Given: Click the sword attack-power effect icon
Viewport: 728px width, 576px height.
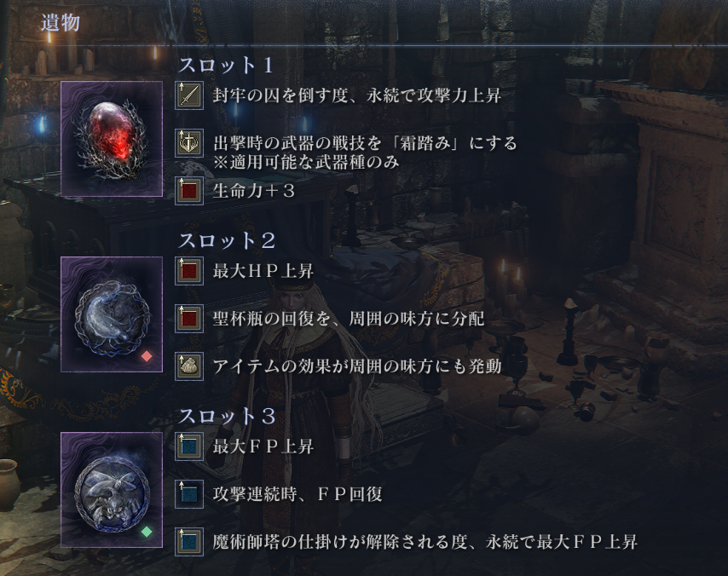Looking at the screenshot, I should coord(189,95).
